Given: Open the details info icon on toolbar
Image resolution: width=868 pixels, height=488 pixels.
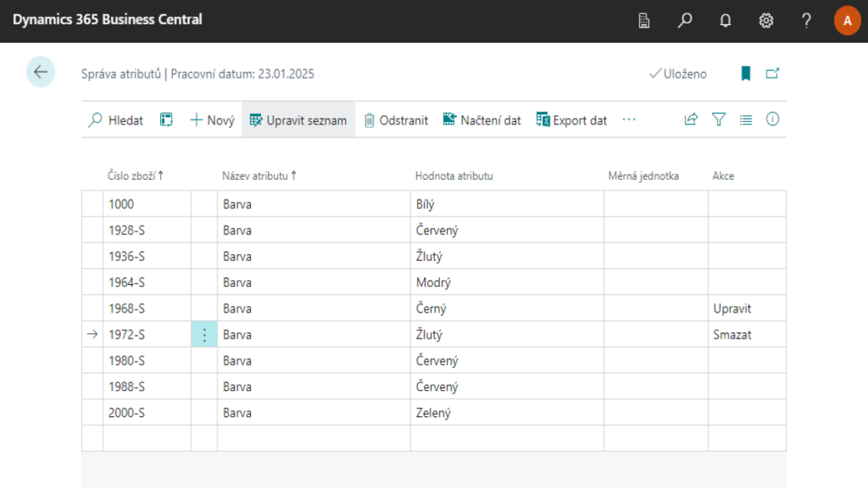Looking at the screenshot, I should click(772, 119).
